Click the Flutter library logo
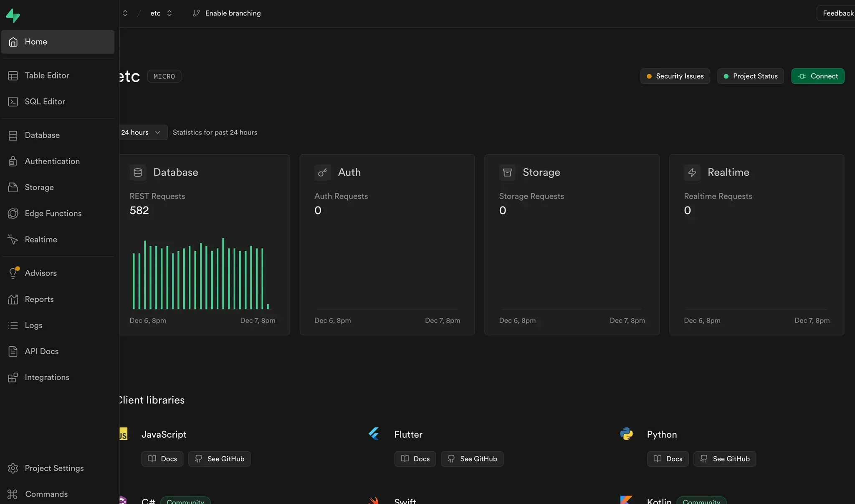Image resolution: width=855 pixels, height=504 pixels. [x=374, y=434]
